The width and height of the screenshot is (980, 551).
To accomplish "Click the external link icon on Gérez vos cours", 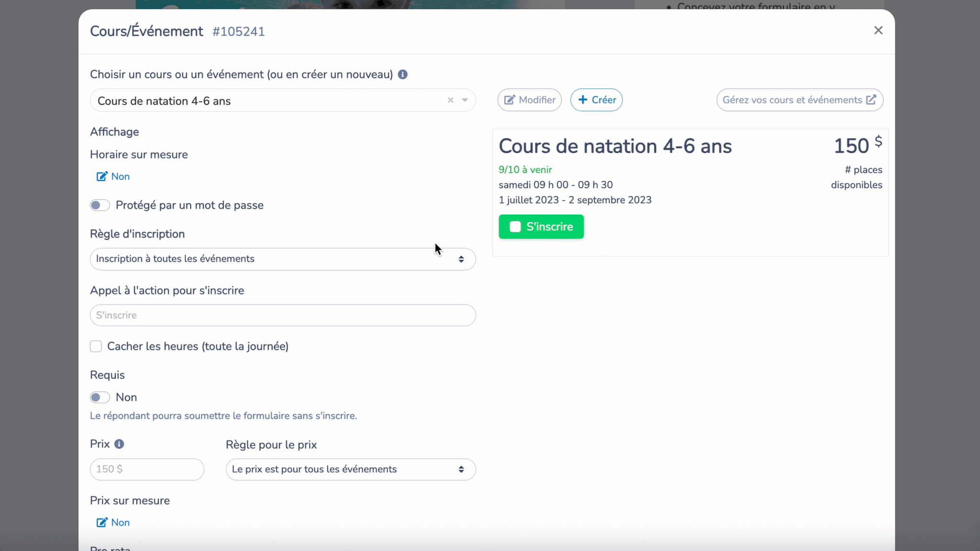I will [872, 100].
